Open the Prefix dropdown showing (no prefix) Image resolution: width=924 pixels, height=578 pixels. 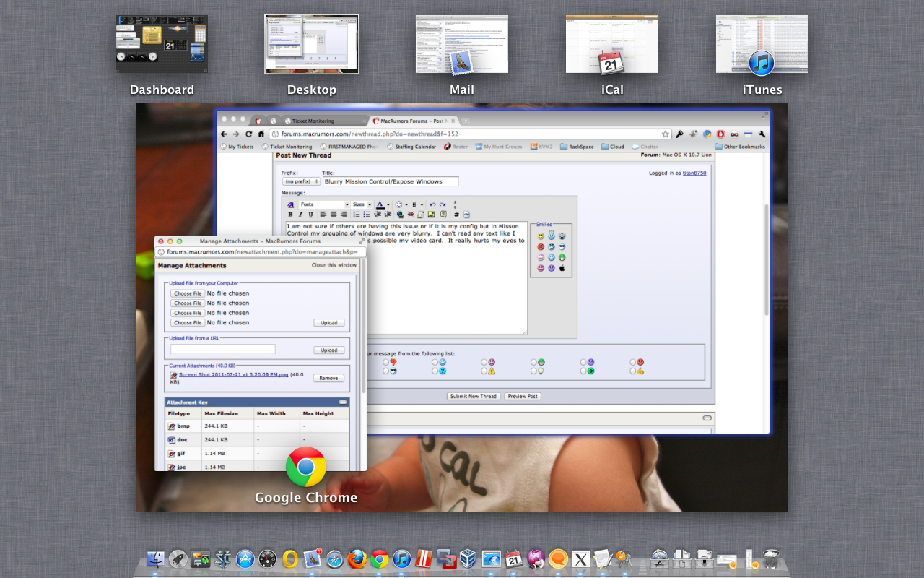[x=301, y=181]
